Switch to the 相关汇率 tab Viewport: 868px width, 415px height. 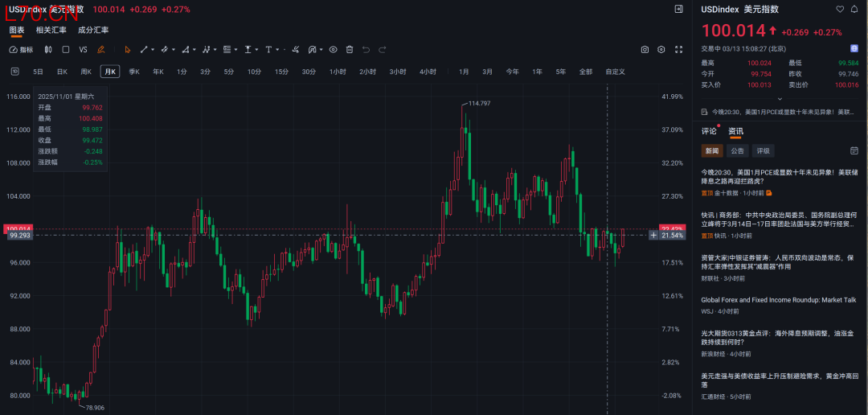(x=51, y=30)
